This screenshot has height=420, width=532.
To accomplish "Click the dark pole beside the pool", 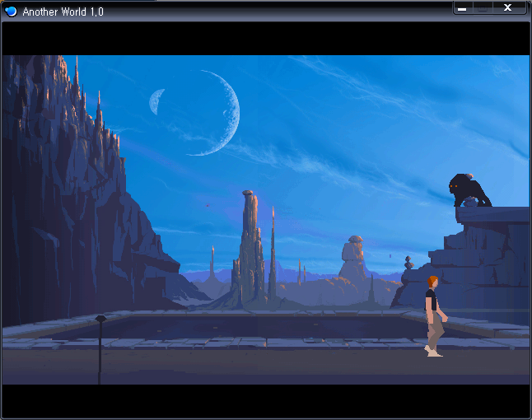I will 100,349.
